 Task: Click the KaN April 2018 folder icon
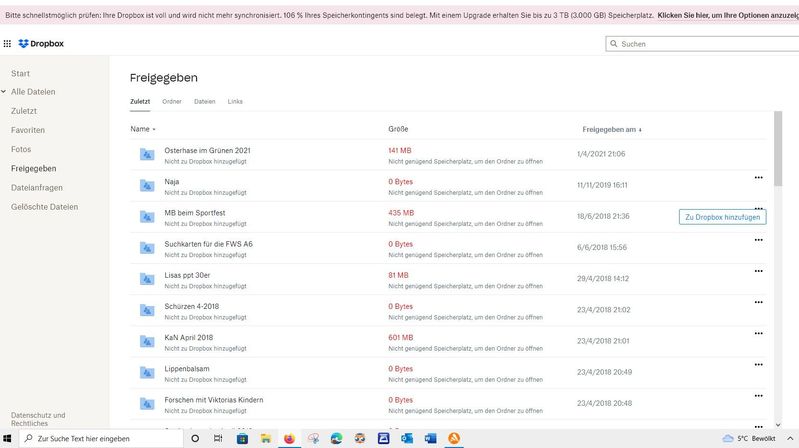[x=147, y=341]
